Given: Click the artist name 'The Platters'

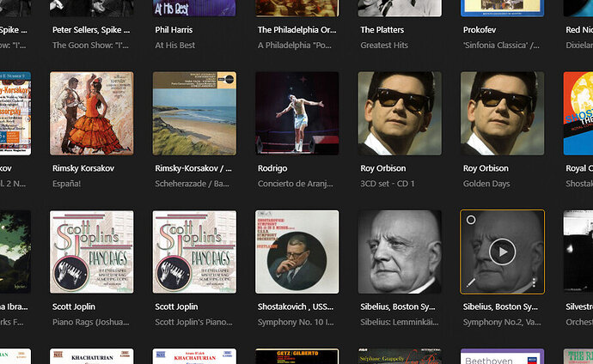Looking at the screenshot, I should [382, 30].
